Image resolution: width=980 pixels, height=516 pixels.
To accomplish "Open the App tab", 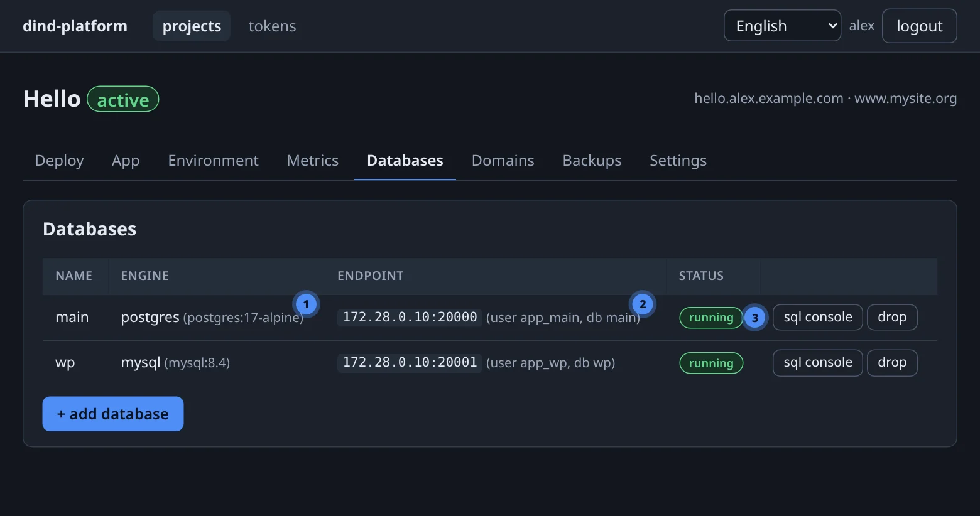I will [126, 161].
